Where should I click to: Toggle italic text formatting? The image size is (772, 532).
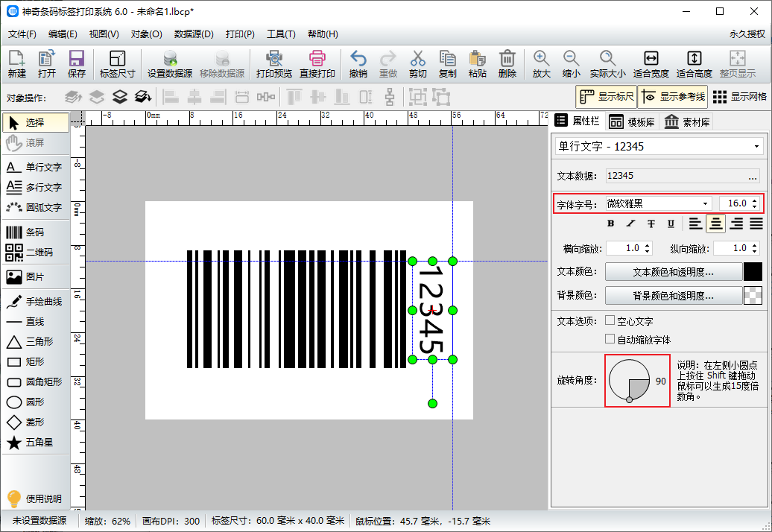click(630, 224)
